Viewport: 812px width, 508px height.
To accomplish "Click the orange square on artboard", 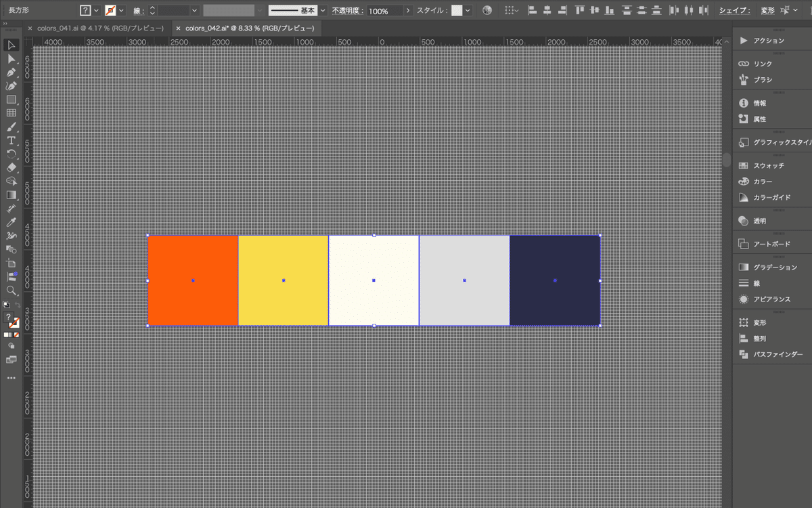I will (193, 280).
